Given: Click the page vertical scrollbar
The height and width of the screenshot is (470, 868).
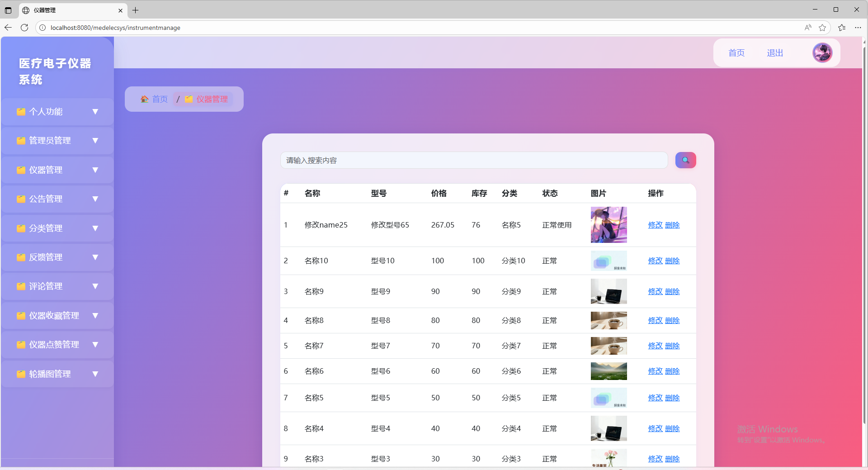Looking at the screenshot, I should (x=864, y=235).
